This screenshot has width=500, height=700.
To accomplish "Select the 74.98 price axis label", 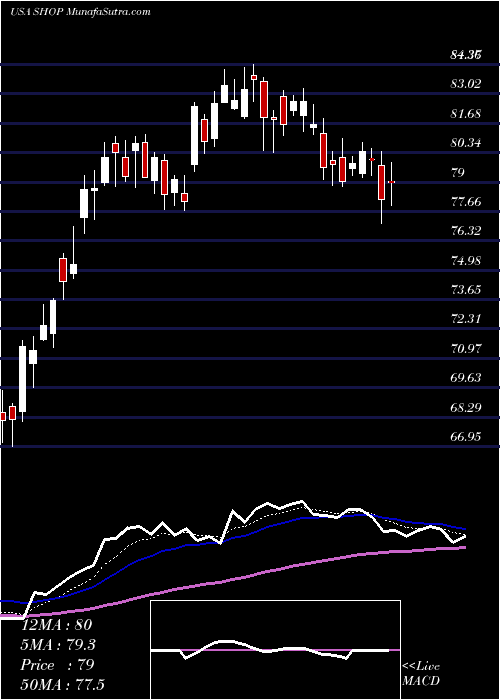I will click(466, 261).
